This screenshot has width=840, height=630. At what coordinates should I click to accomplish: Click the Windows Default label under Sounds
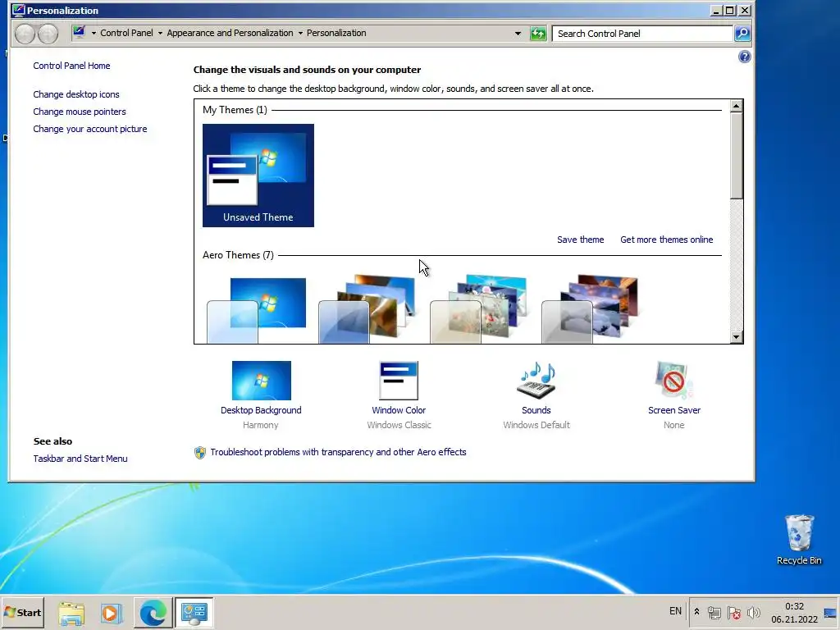click(x=536, y=425)
